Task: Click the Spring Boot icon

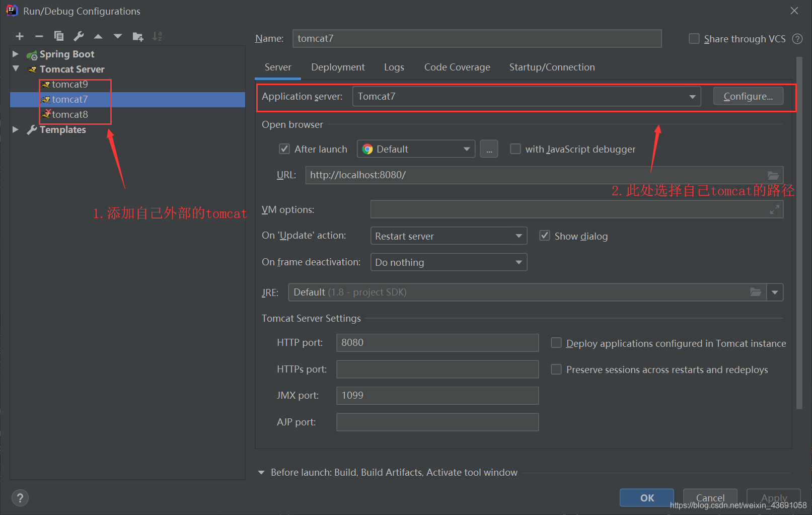Action: [32, 55]
